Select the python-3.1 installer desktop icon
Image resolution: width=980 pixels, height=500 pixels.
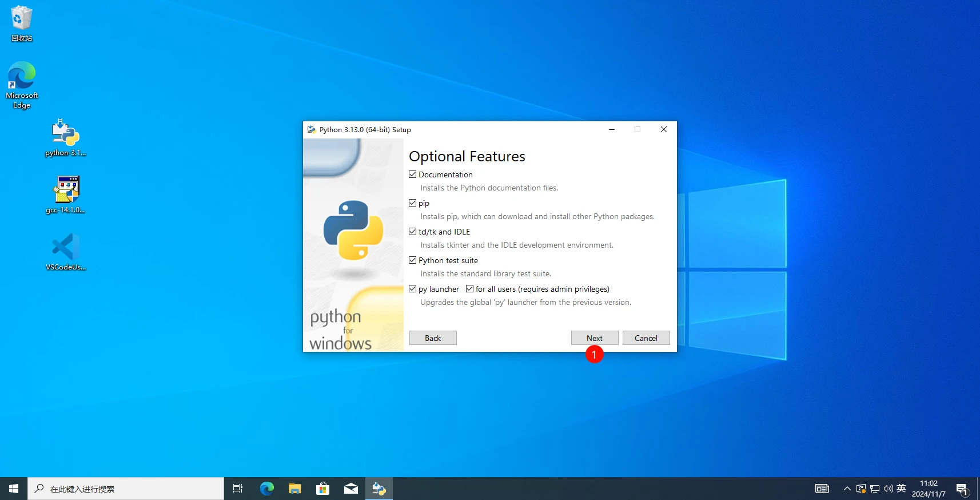coord(66,137)
